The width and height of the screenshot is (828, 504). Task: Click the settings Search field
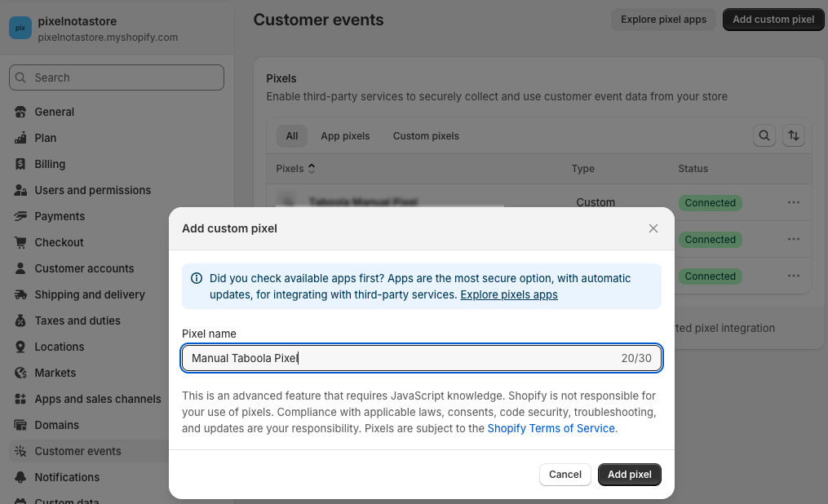[116, 77]
